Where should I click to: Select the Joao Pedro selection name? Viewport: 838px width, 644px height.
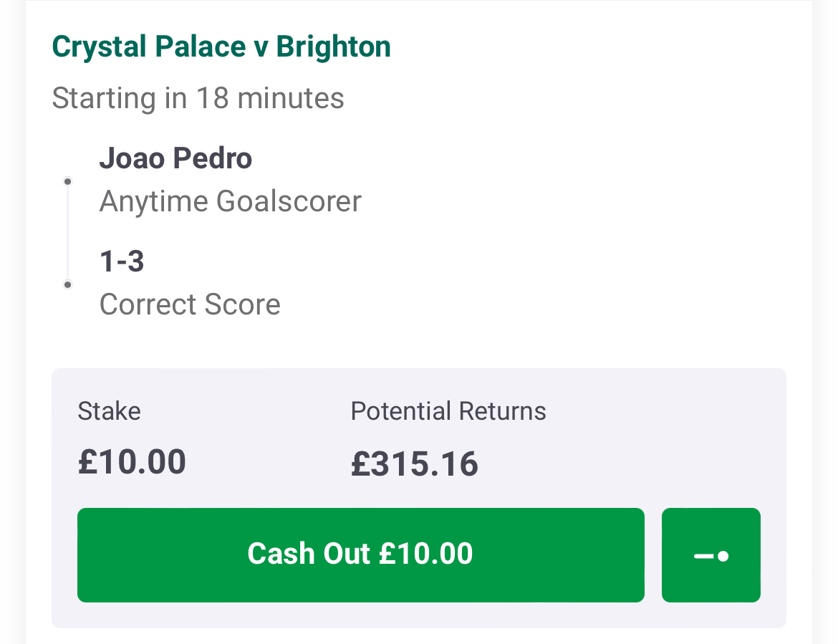click(x=175, y=158)
